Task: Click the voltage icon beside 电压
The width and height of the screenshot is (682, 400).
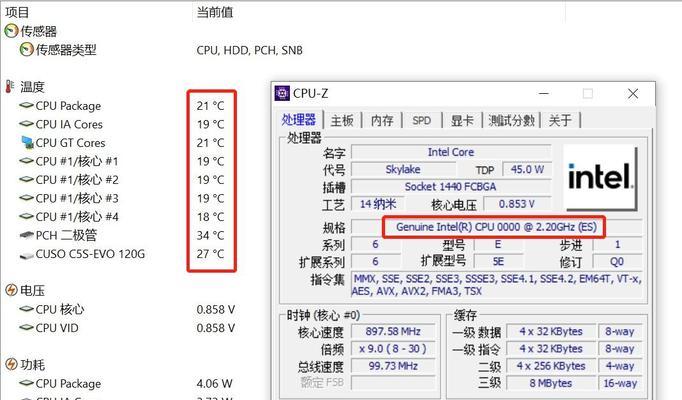Action: click(x=11, y=290)
